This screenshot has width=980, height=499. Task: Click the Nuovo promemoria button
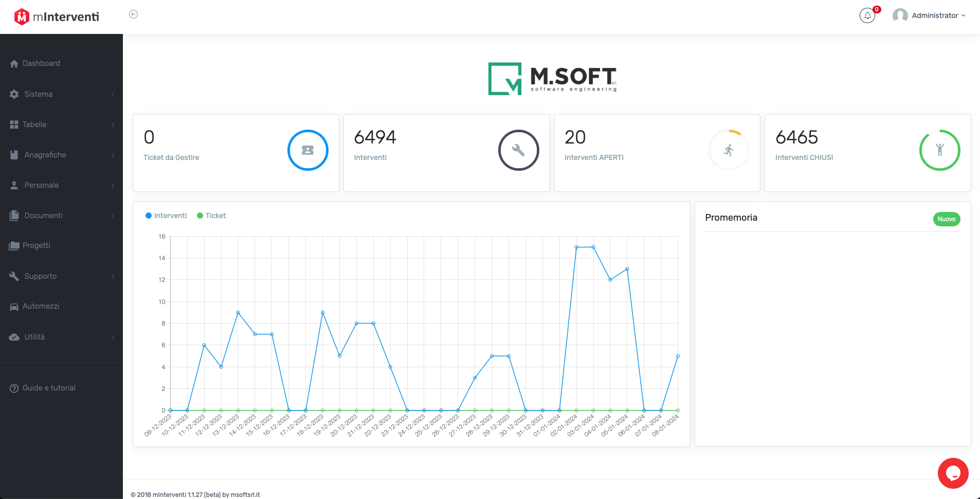pyautogui.click(x=947, y=219)
